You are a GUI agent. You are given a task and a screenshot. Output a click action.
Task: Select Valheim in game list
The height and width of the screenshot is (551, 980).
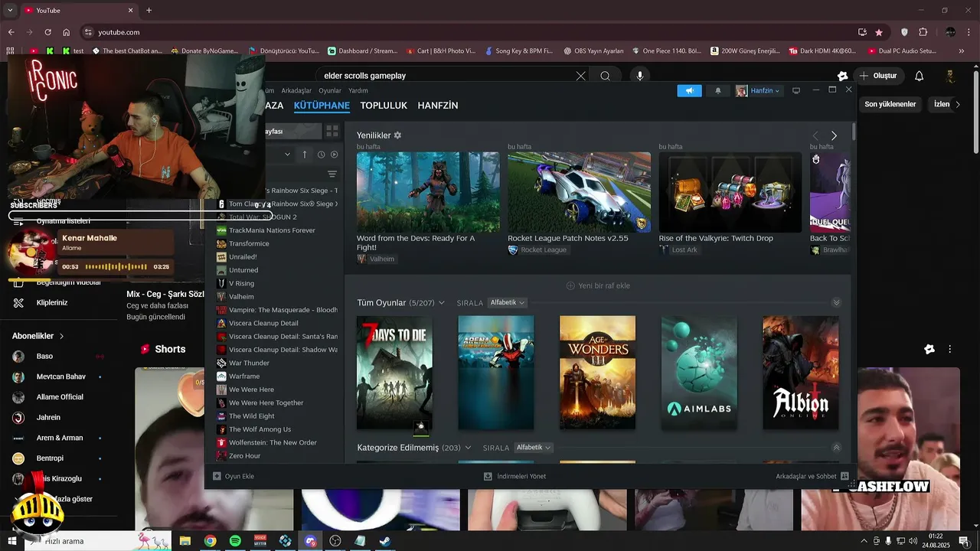tap(241, 297)
